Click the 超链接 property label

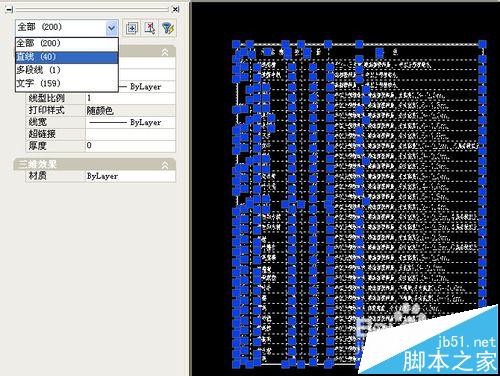pos(42,134)
